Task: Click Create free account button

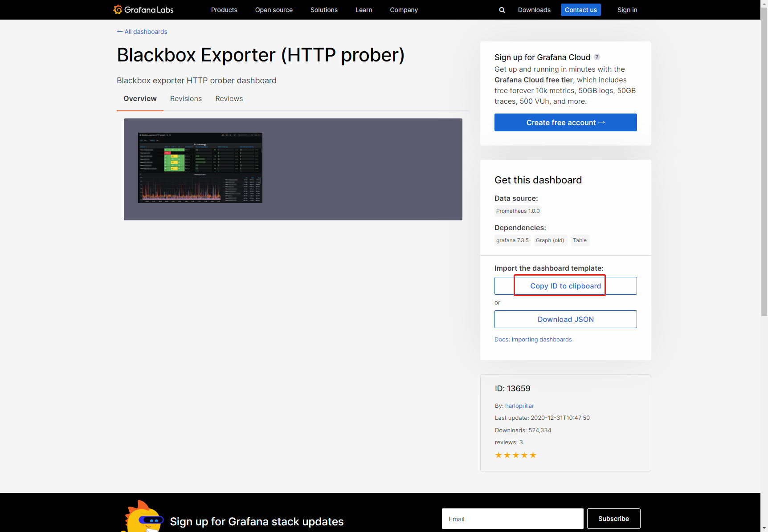Action: point(566,122)
